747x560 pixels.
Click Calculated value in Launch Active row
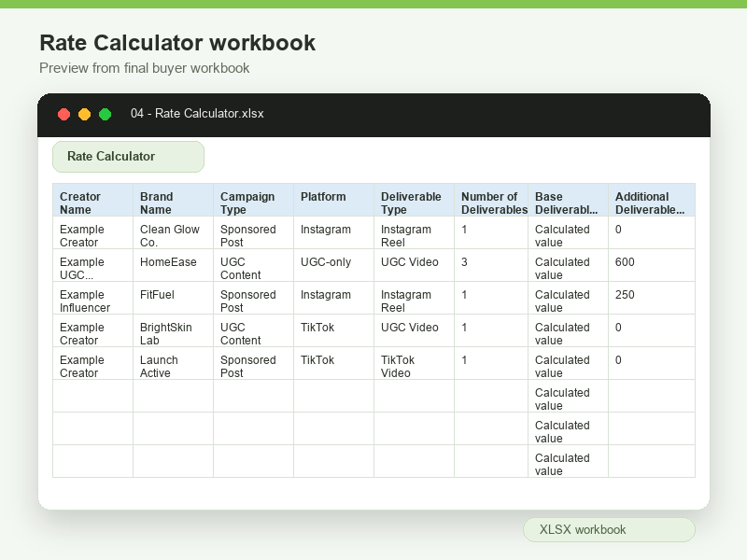tap(568, 363)
